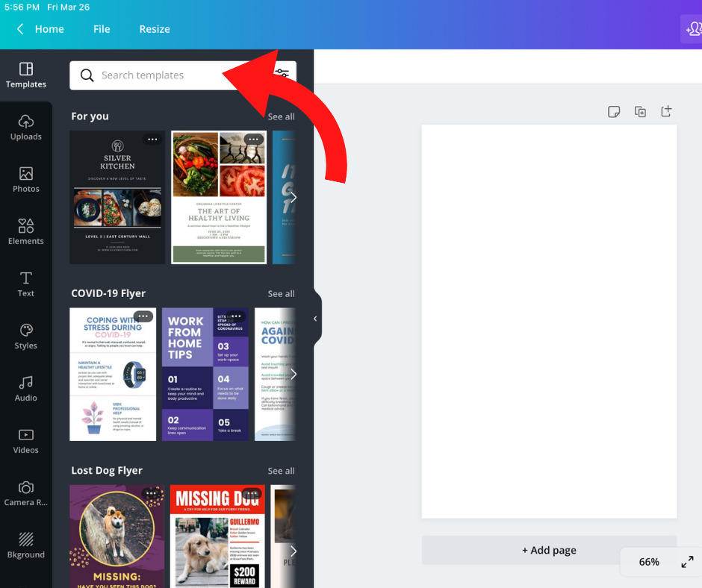Add a new page icon above canvas
702x588 pixels.
click(x=666, y=111)
